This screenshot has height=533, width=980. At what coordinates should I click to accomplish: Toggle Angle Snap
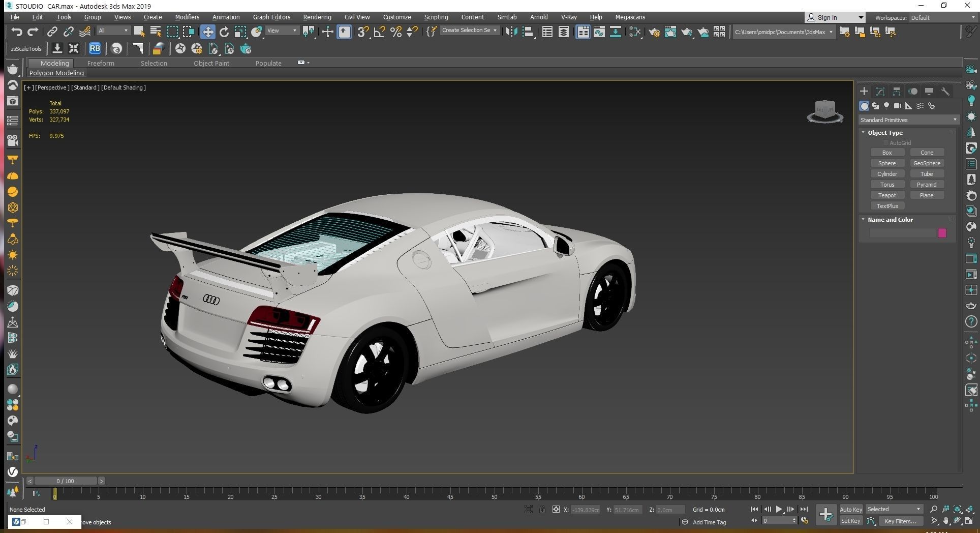pyautogui.click(x=379, y=32)
